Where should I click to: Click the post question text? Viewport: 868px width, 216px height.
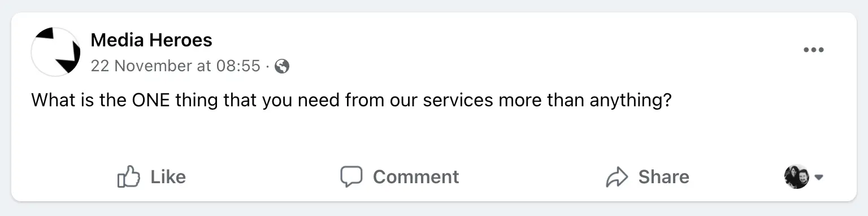click(351, 101)
